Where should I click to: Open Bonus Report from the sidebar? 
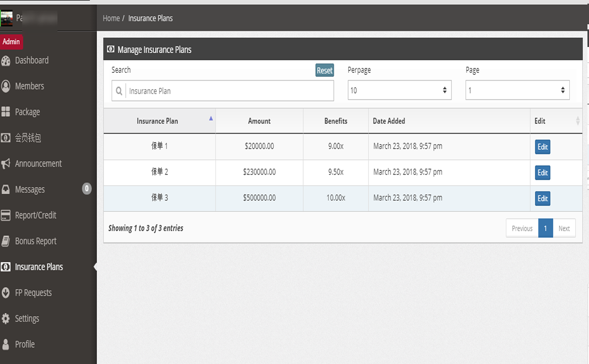36,241
